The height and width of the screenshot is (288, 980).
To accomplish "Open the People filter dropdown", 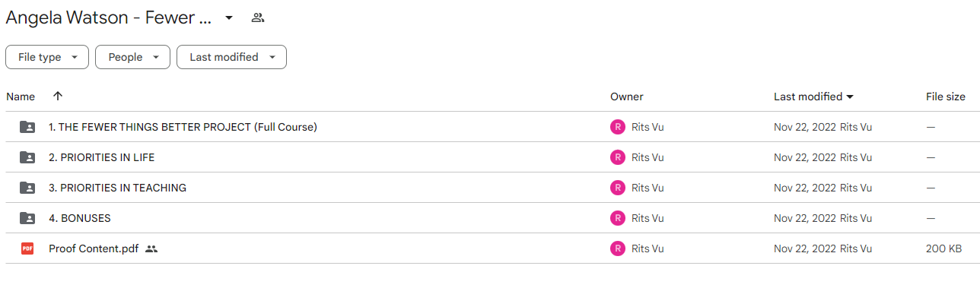I will pyautogui.click(x=132, y=57).
